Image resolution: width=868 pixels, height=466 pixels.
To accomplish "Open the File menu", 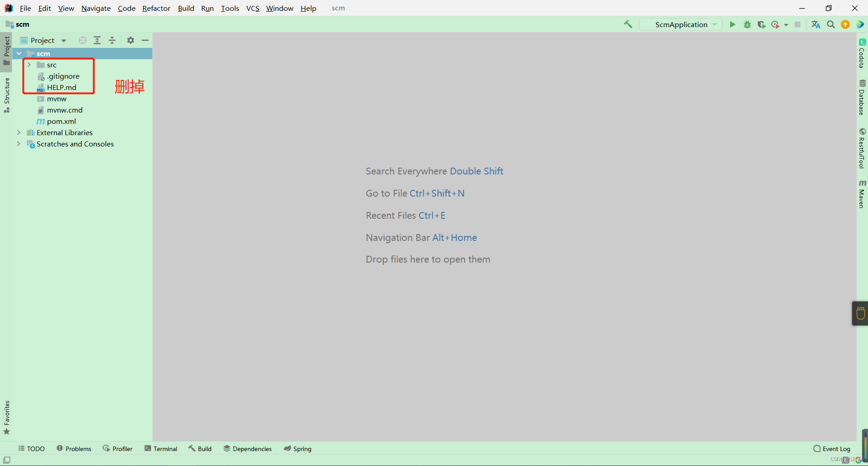I will click(25, 8).
